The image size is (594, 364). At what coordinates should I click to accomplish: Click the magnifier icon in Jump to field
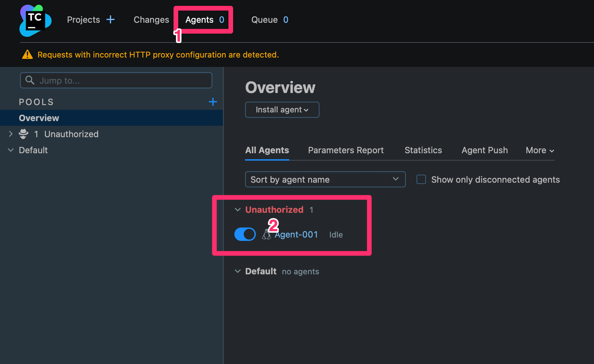click(x=30, y=80)
